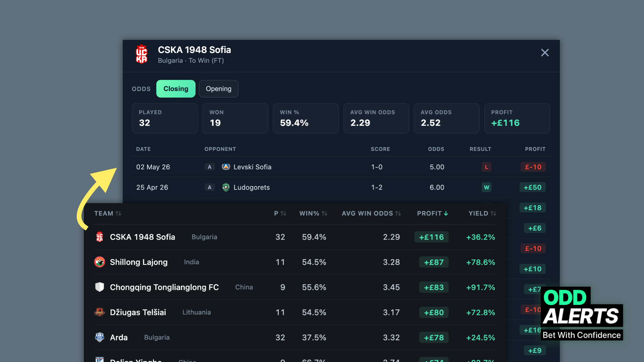Click the PROFIT +£116 stat card
The width and height of the screenshot is (644, 362).
point(517,118)
